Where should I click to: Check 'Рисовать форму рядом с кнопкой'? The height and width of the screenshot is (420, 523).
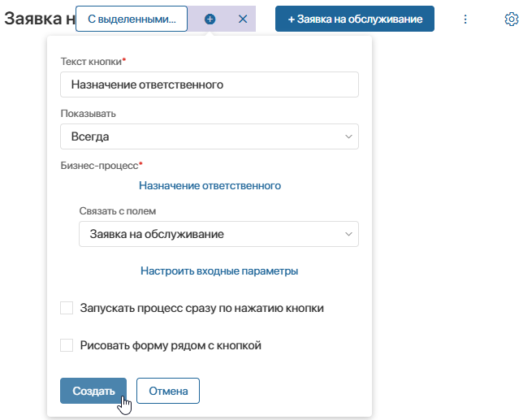(67, 345)
